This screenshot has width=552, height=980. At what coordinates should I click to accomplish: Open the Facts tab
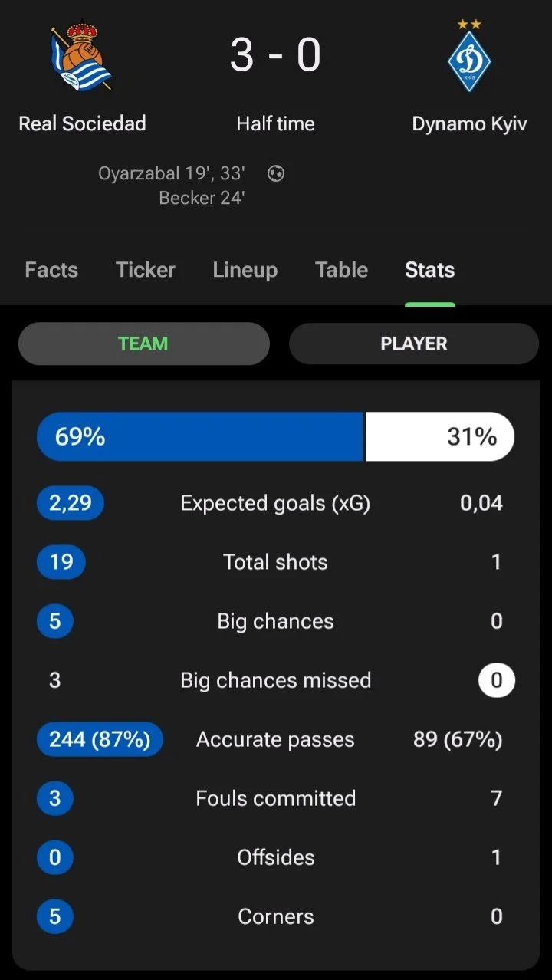[x=51, y=270]
